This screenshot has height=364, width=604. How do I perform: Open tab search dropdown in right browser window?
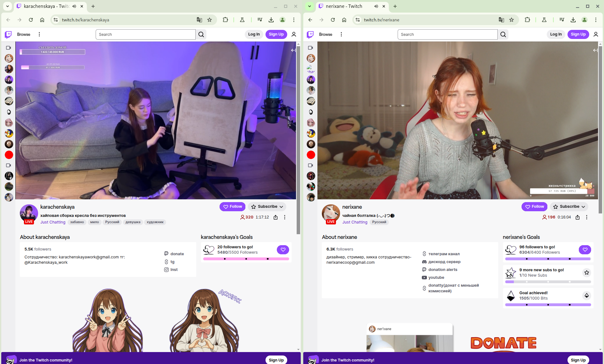tap(310, 6)
